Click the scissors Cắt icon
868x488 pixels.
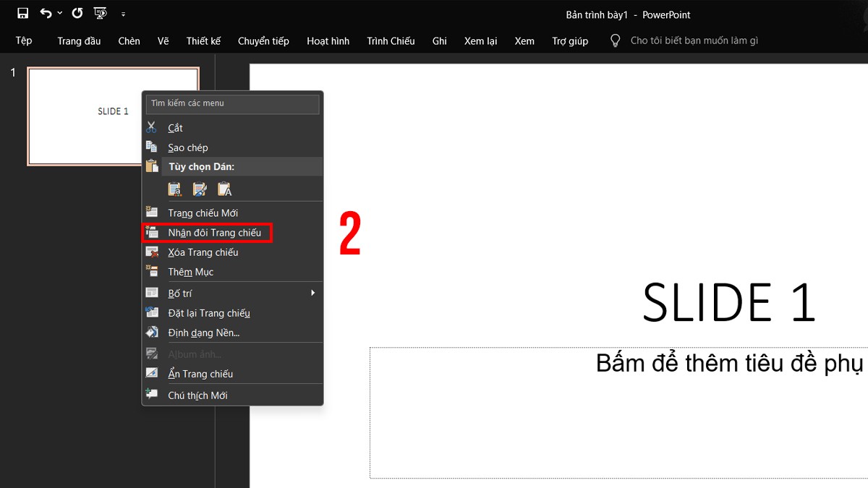pos(152,127)
